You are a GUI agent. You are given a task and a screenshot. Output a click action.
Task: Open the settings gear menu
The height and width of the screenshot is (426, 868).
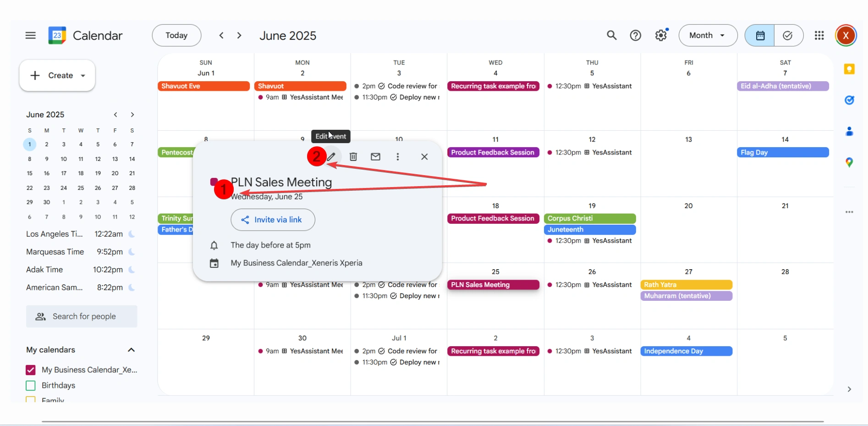(x=660, y=35)
